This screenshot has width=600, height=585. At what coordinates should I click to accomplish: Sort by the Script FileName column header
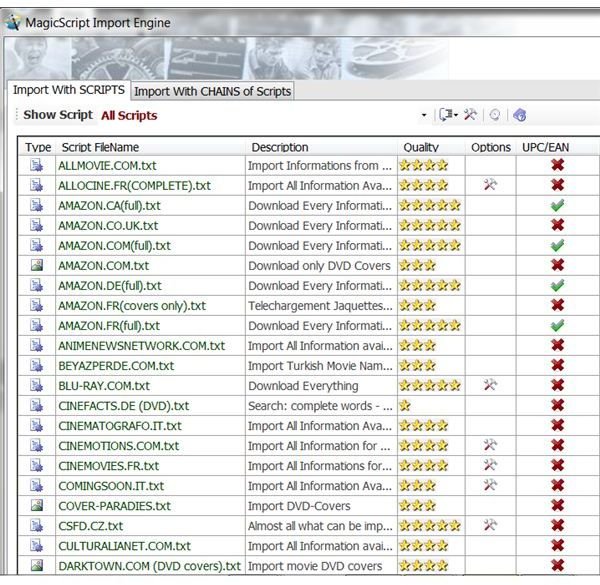(100, 147)
